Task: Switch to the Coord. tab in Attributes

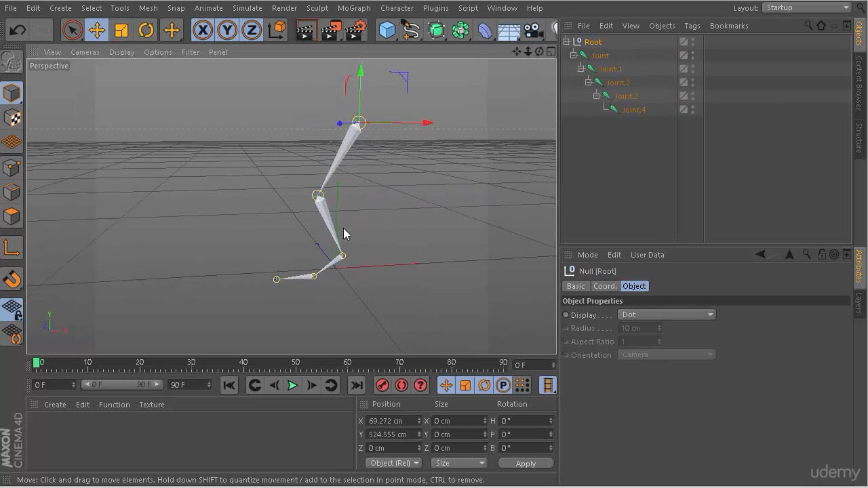Action: click(604, 285)
